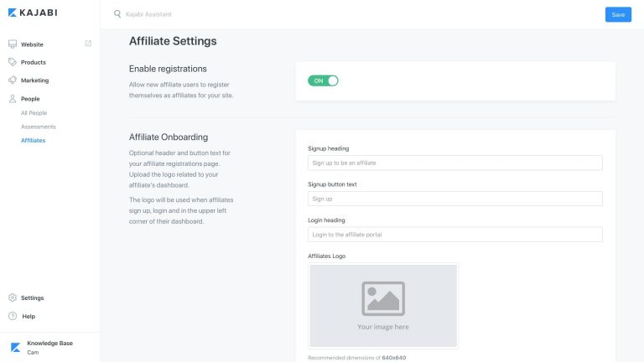Open the Marketing megaphone icon
This screenshot has height=362, width=644.
coord(13,80)
